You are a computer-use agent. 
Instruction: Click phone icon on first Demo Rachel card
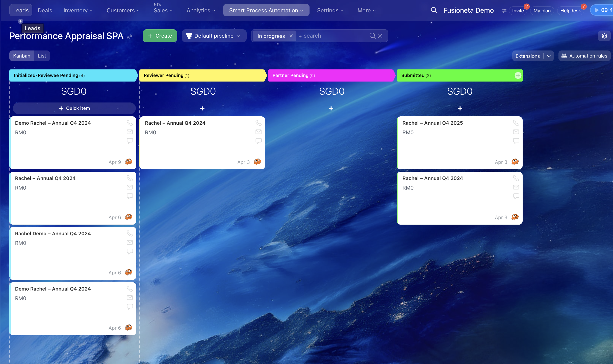[130, 123]
